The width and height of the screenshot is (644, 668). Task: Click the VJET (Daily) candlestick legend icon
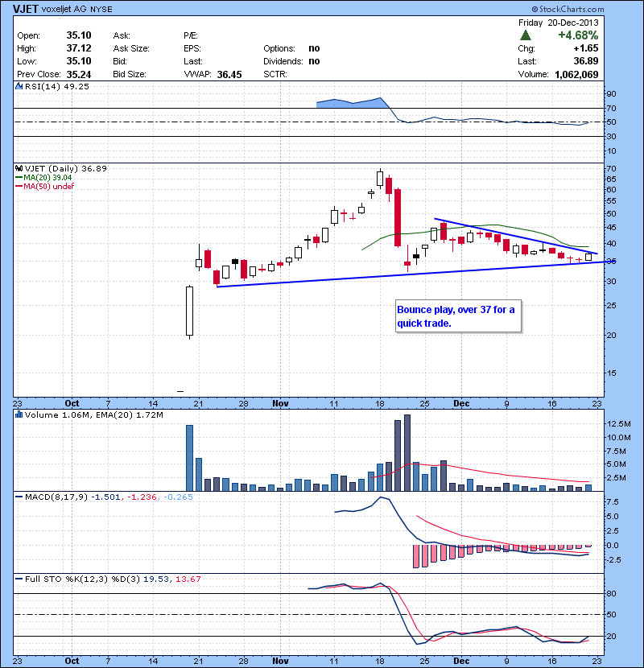pyautogui.click(x=19, y=168)
